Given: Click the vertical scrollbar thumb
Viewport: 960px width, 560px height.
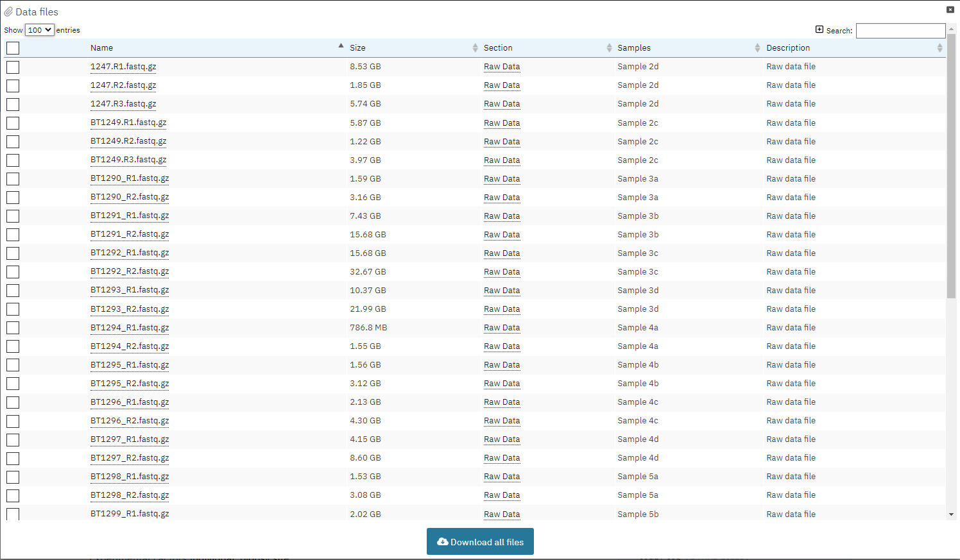Looking at the screenshot, I should [951, 165].
